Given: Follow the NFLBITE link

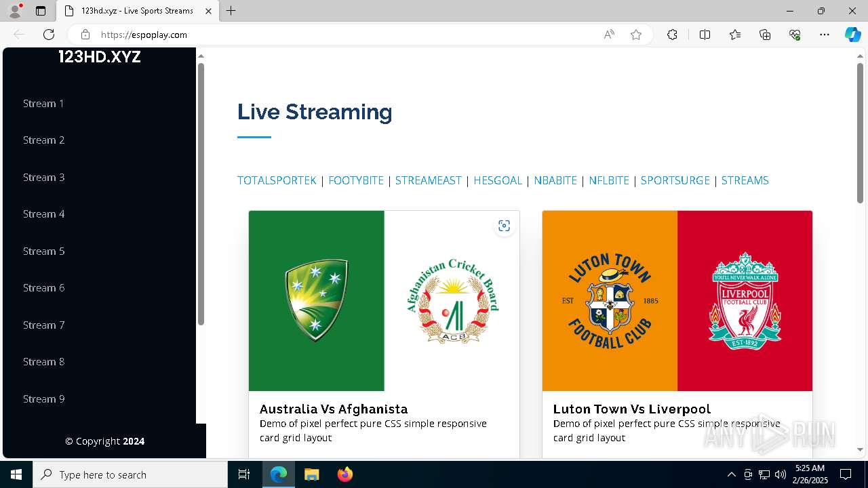Looking at the screenshot, I should (x=609, y=180).
